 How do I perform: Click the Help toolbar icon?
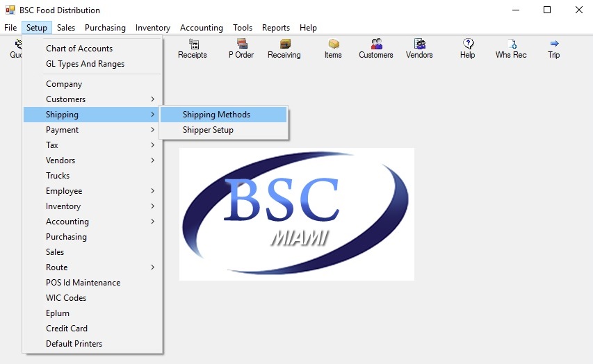[x=468, y=49]
